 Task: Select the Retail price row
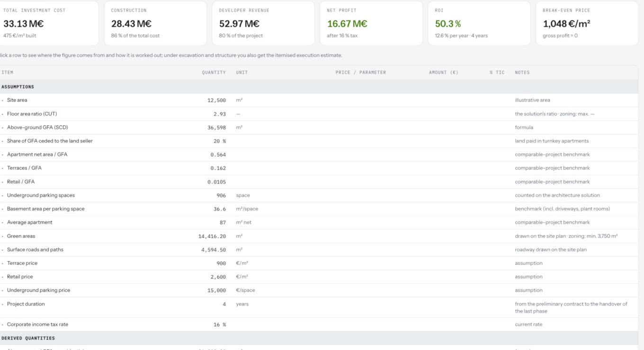[x=319, y=277]
